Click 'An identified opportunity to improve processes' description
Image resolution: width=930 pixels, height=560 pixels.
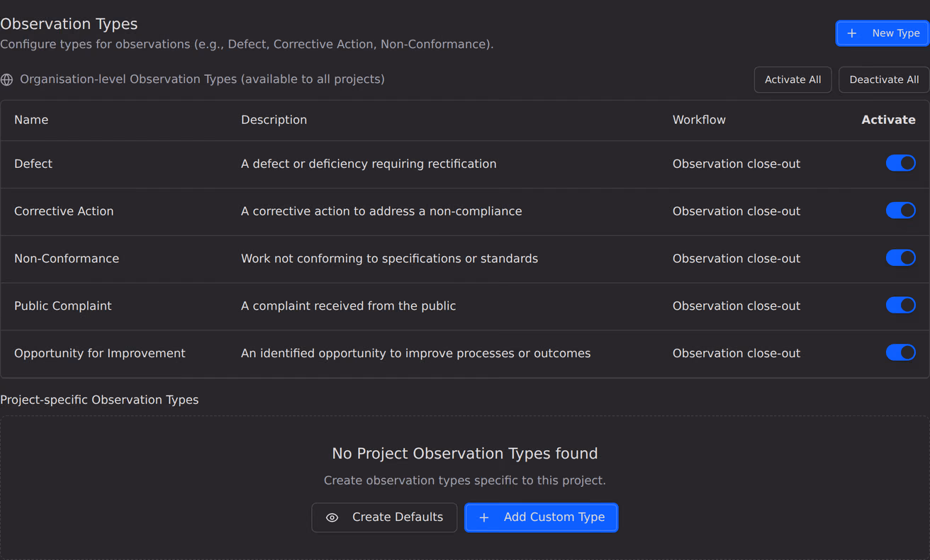(x=415, y=353)
